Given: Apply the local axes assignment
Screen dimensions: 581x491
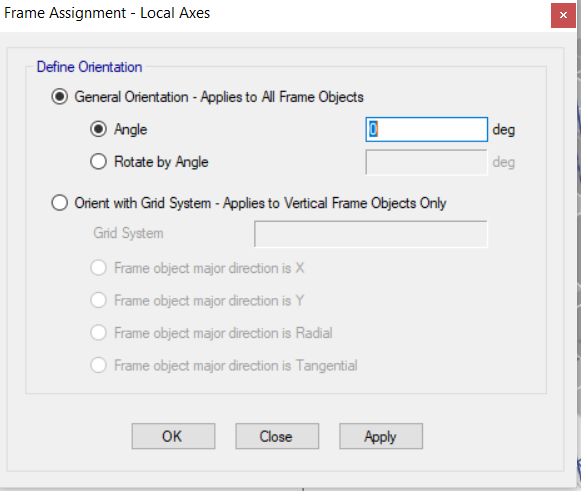Looking at the screenshot, I should pos(381,436).
